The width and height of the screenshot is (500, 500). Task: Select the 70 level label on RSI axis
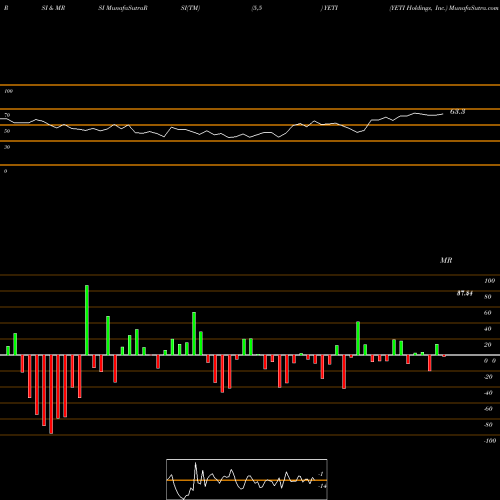(x=7, y=115)
